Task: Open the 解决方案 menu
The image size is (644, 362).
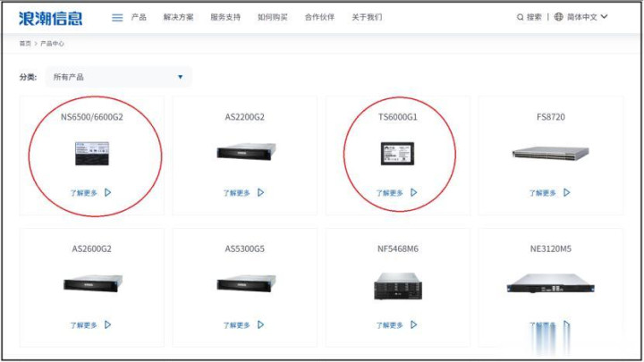Action: tap(178, 17)
